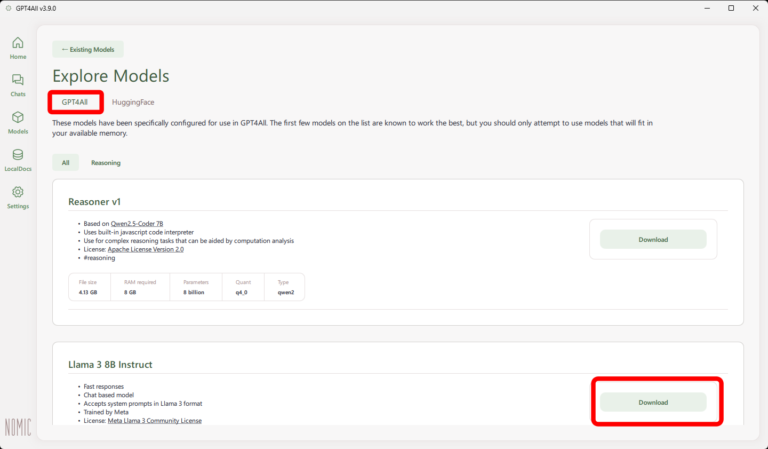This screenshot has width=768, height=449.
Task: Select the All filter tab
Action: (x=65, y=162)
